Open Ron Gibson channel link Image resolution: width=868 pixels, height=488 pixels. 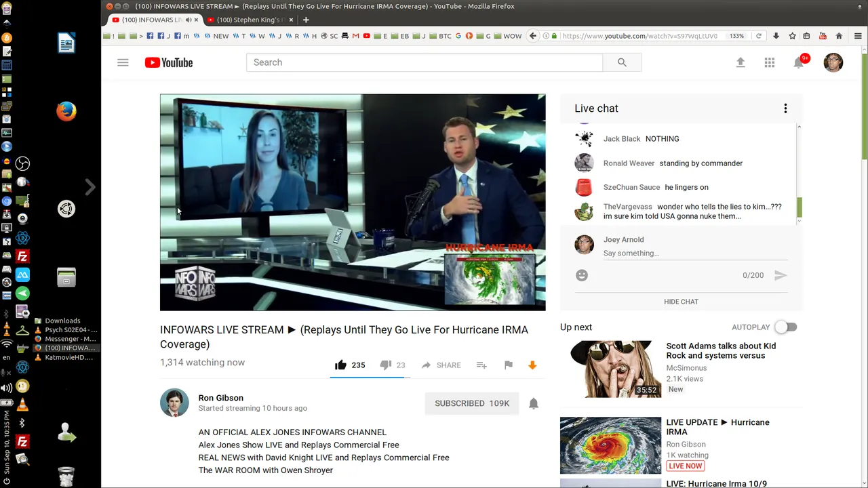click(221, 398)
